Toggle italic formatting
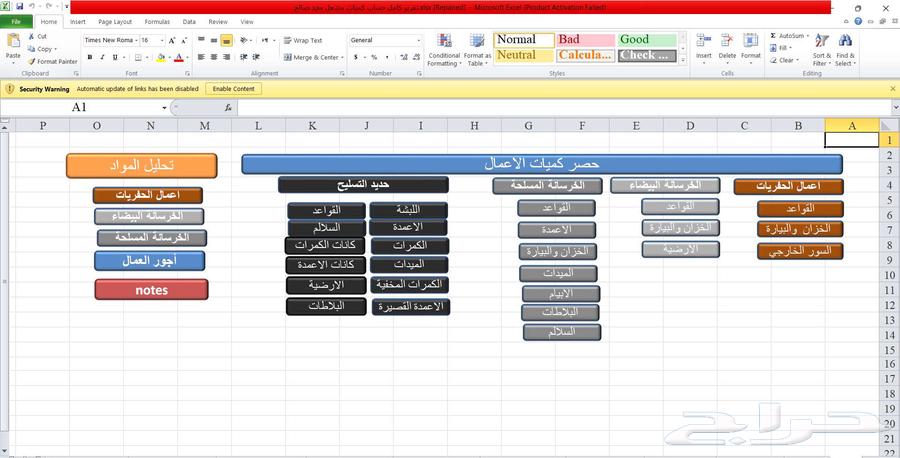 102,57
